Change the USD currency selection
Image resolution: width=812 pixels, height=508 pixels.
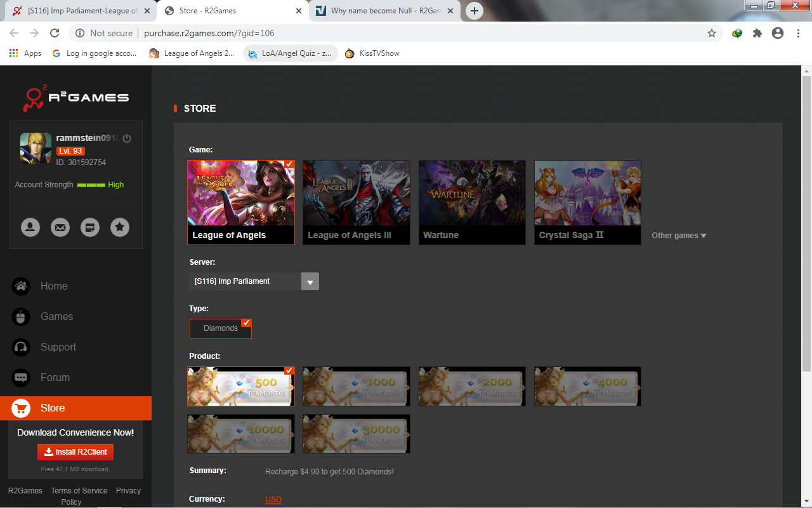[x=273, y=500]
